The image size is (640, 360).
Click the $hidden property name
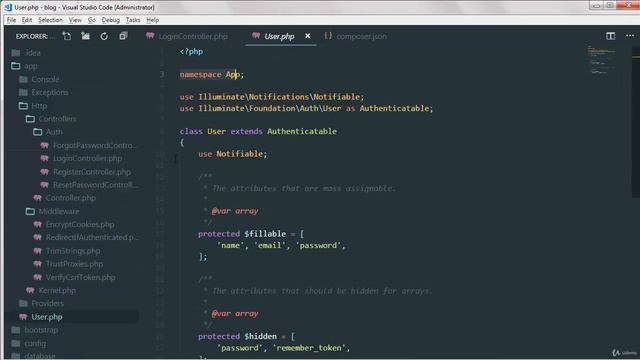point(260,336)
